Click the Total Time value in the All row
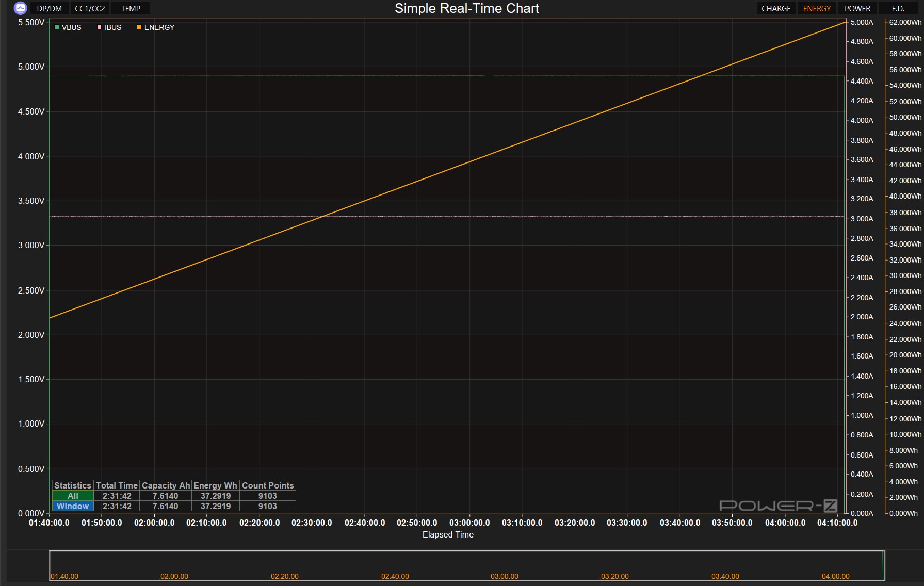The width and height of the screenshot is (924, 586). pos(117,496)
